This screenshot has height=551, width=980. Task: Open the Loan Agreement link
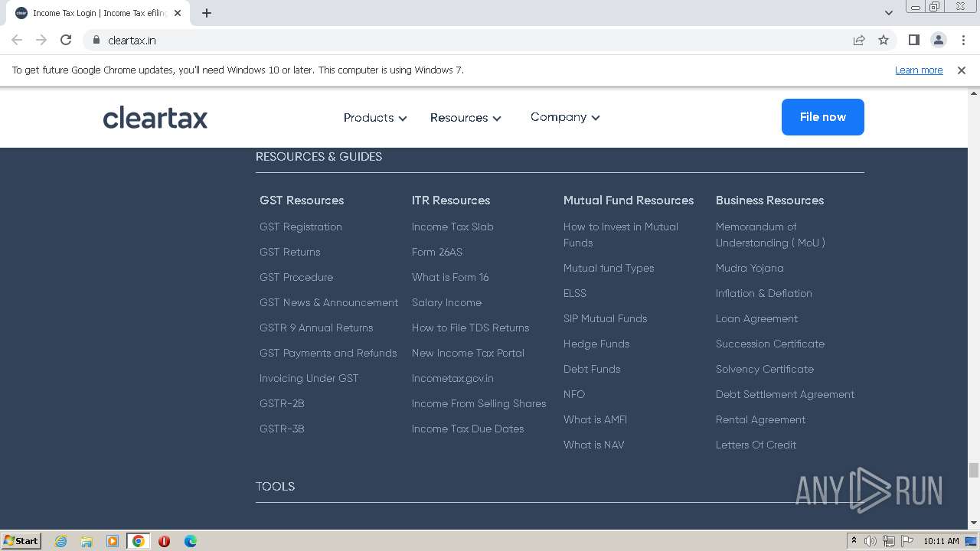[756, 318]
